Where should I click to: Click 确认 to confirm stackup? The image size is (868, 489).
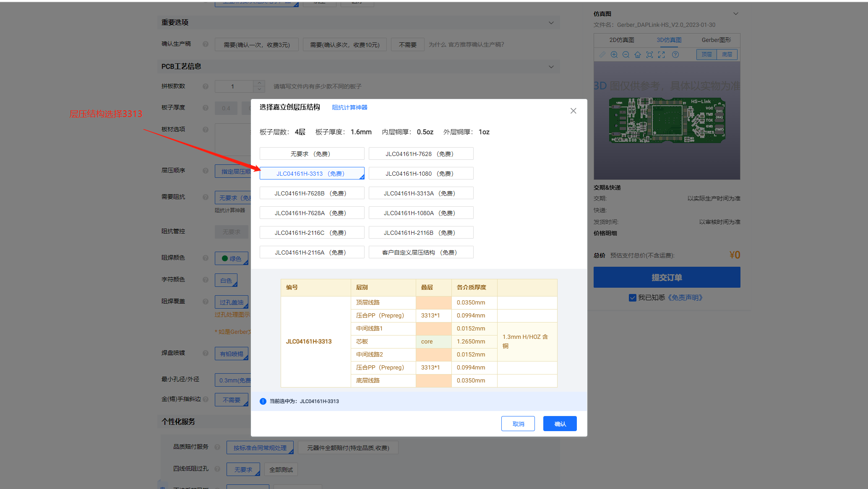point(560,424)
